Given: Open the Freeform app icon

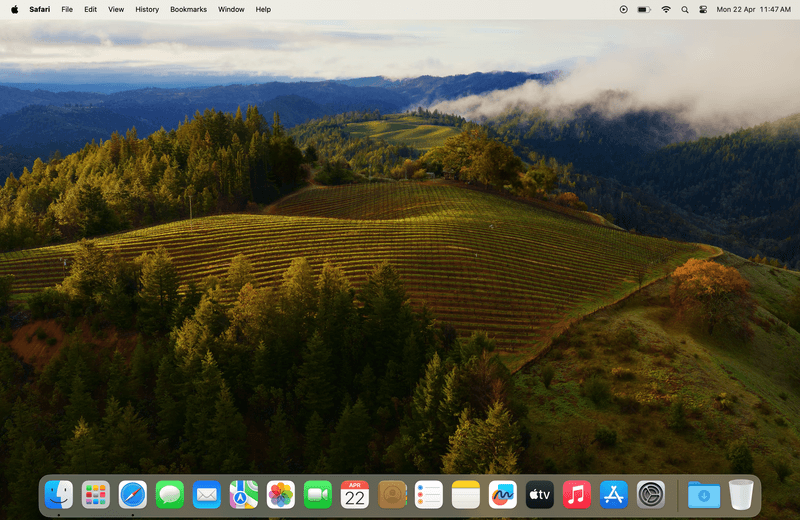Looking at the screenshot, I should [x=502, y=494].
